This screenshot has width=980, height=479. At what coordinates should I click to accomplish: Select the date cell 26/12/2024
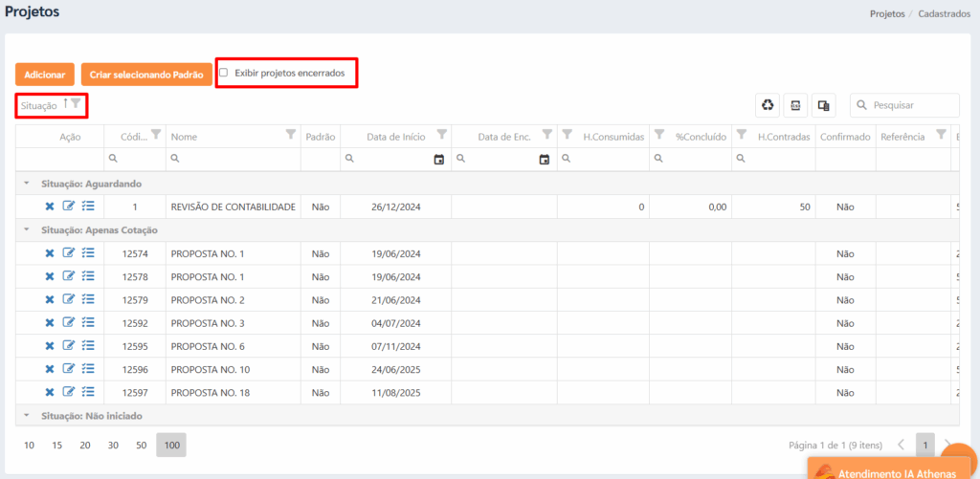[395, 207]
